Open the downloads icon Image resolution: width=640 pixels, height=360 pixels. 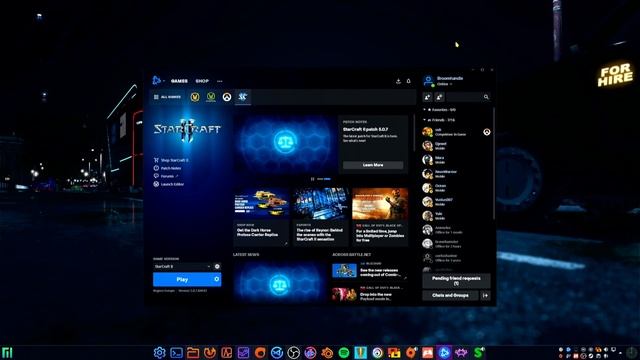[398, 81]
